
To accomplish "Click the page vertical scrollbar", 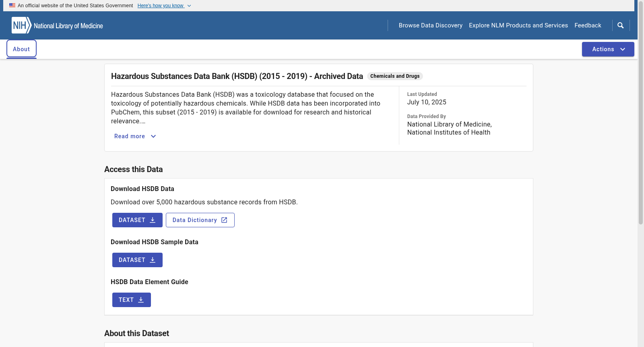I will [641, 113].
